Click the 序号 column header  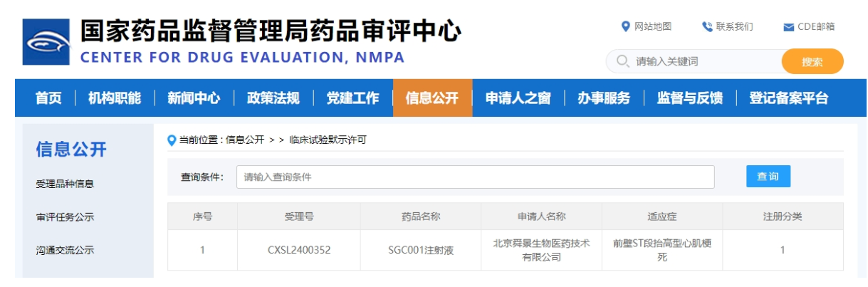(x=202, y=216)
